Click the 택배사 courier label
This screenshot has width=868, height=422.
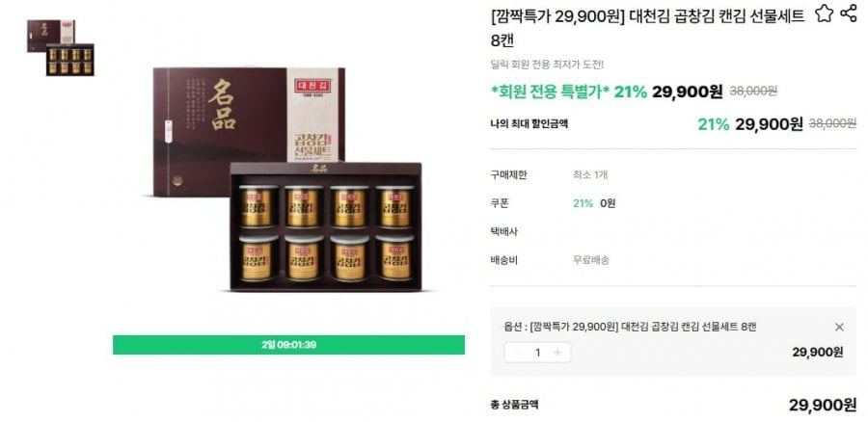tap(503, 232)
